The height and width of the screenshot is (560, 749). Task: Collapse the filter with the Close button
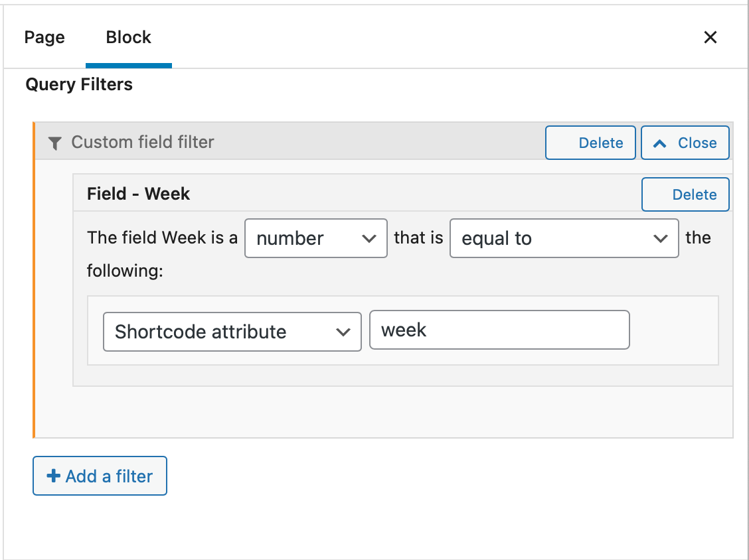pyautogui.click(x=685, y=143)
